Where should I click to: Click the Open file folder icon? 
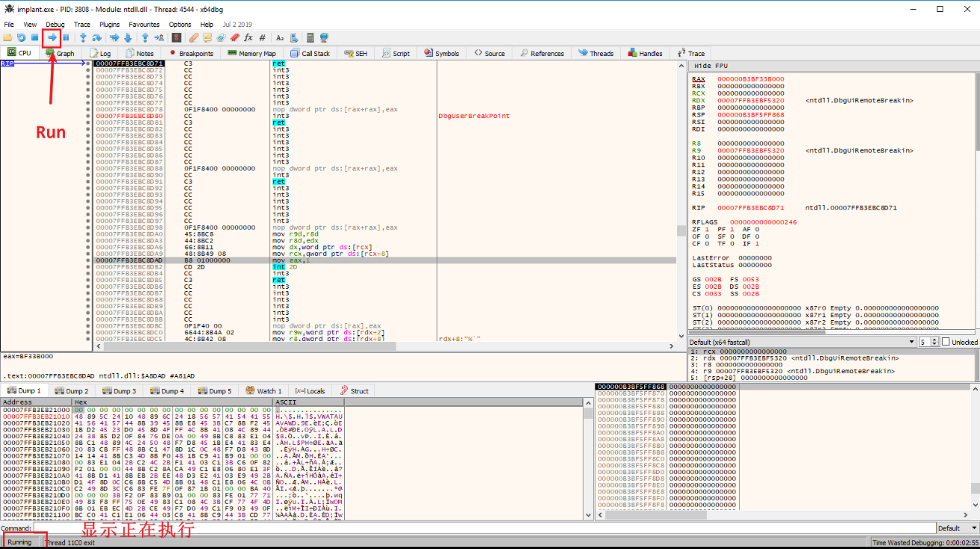7,37
